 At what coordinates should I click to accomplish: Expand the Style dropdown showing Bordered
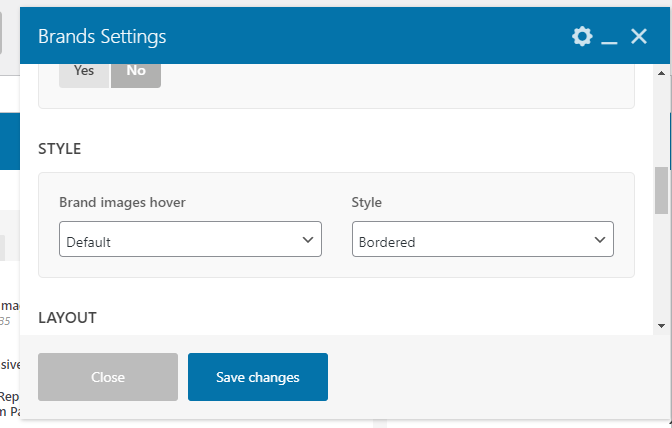pyautogui.click(x=482, y=241)
